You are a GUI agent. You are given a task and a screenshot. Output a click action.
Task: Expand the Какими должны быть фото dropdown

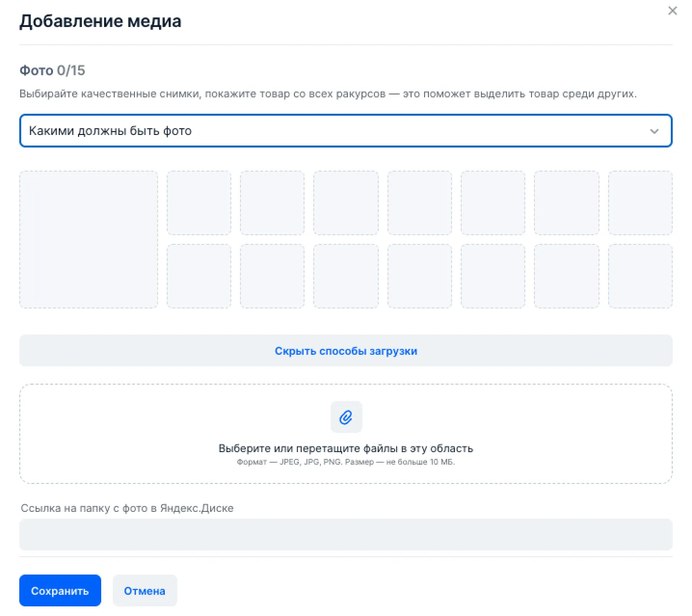tap(346, 131)
